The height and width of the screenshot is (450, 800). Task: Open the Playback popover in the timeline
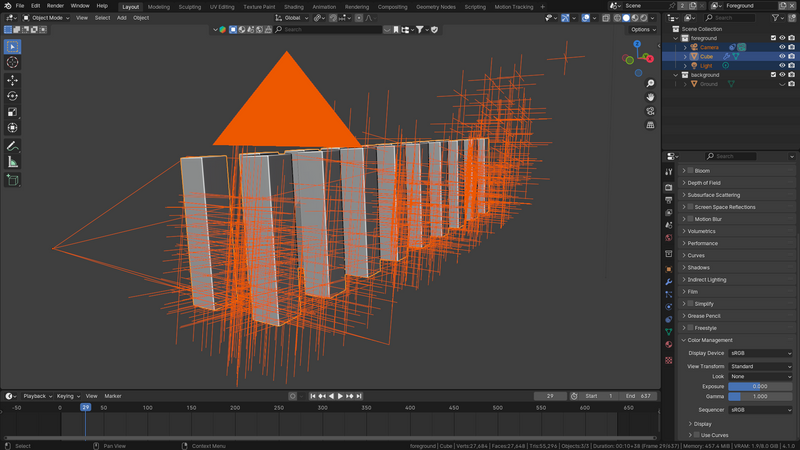(36, 396)
